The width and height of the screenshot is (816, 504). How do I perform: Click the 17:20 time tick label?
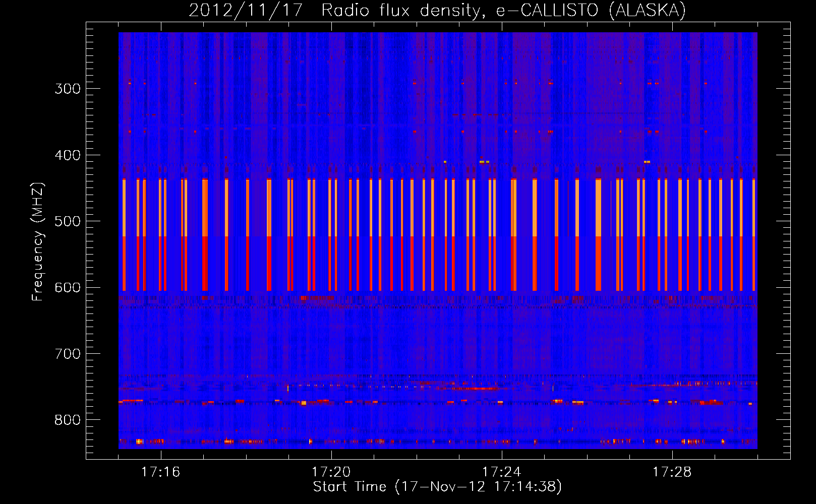[x=331, y=472]
